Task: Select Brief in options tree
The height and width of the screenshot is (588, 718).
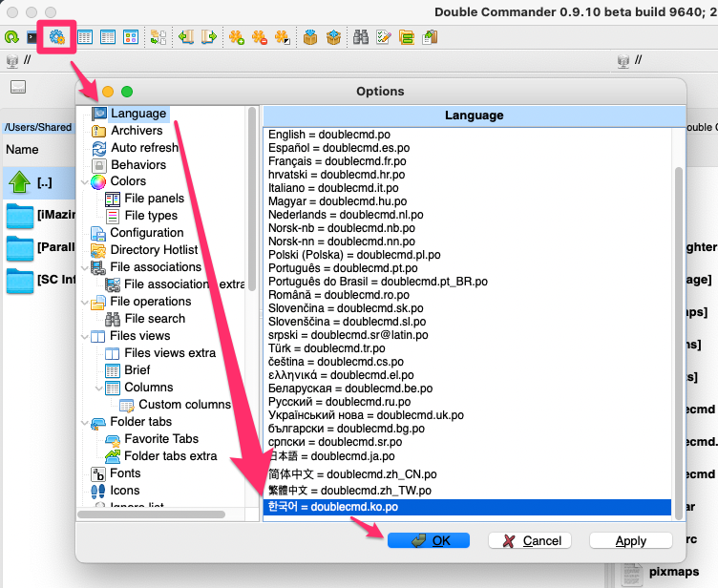Action: pos(137,370)
